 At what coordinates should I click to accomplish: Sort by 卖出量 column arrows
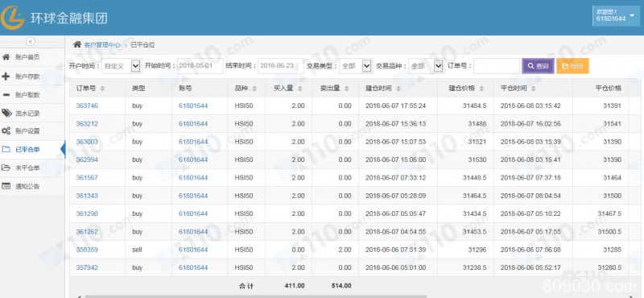pyautogui.click(x=347, y=89)
